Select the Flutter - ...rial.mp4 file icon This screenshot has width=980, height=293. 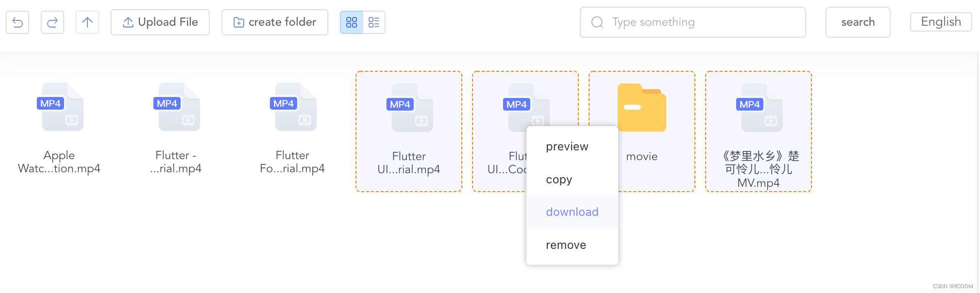177,107
